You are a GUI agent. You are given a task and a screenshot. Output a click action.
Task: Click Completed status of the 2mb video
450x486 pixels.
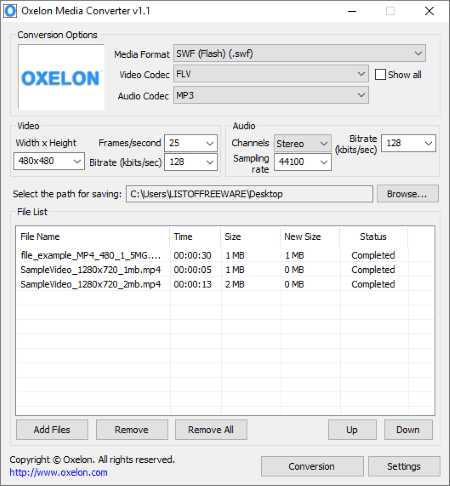(373, 284)
